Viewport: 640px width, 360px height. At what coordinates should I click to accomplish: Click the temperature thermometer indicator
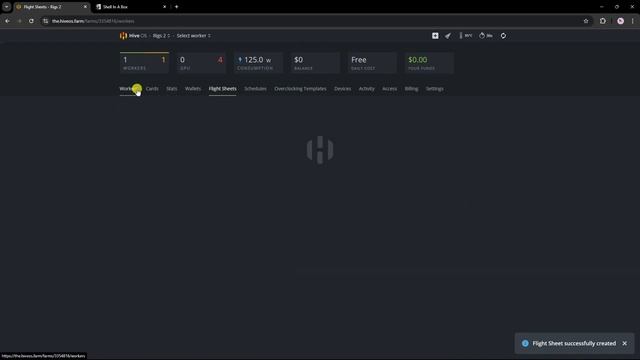pyautogui.click(x=465, y=36)
